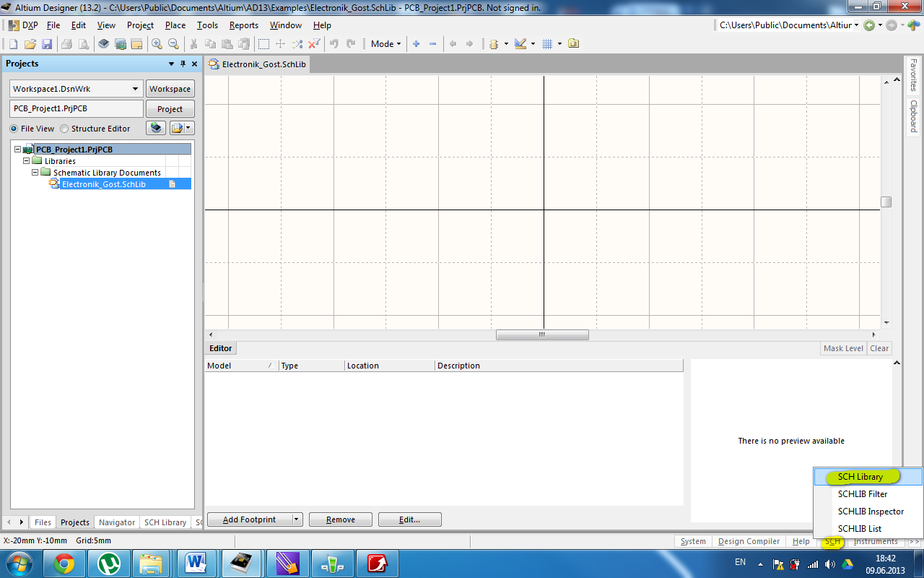Open the Reports menu
Viewport: 924px width, 578px height.
(x=244, y=25)
